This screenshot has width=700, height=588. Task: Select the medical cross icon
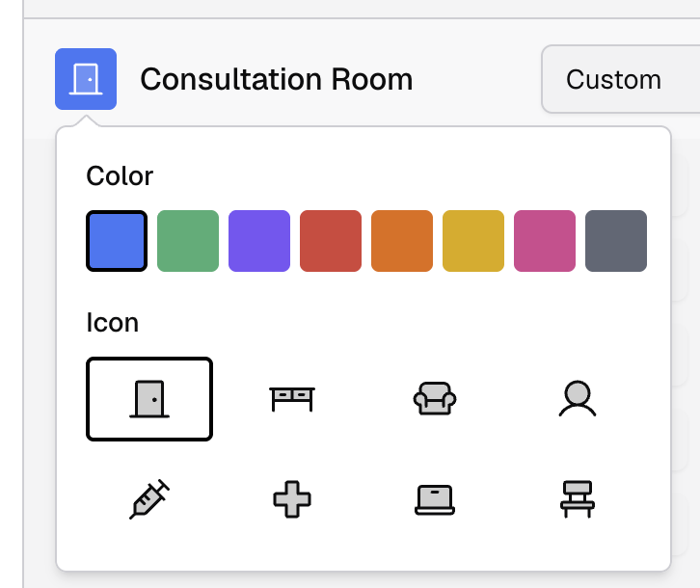[x=291, y=500]
